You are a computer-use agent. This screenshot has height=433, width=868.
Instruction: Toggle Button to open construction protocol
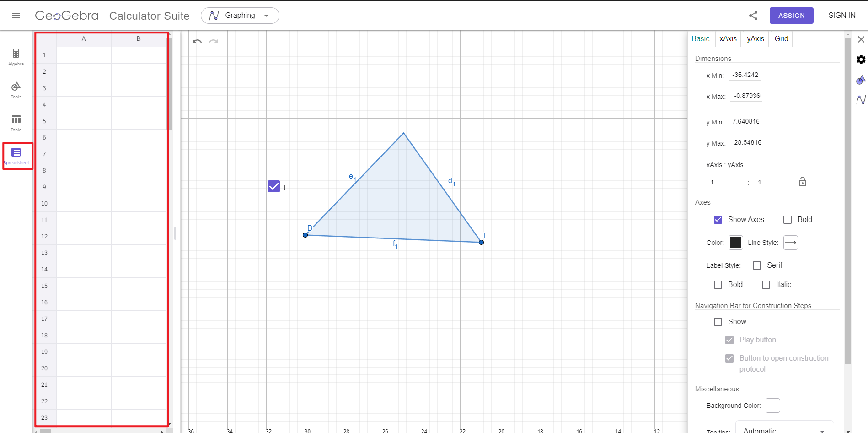coord(729,358)
